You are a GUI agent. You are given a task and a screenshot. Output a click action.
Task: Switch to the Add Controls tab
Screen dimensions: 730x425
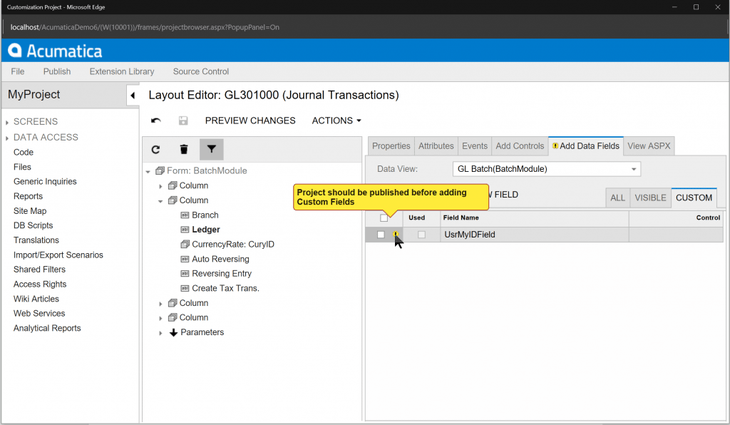click(x=520, y=146)
